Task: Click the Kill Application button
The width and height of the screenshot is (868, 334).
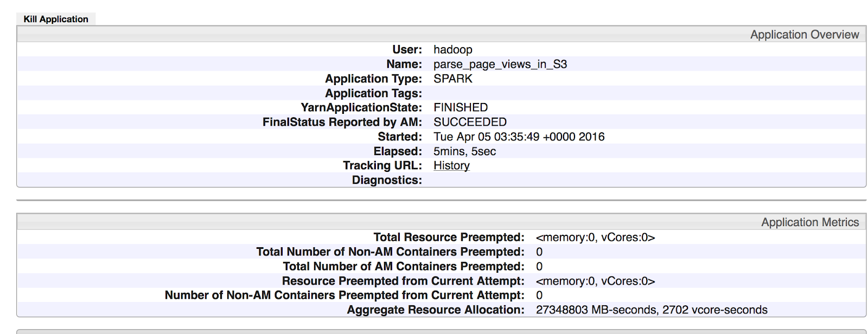Action: tap(56, 19)
